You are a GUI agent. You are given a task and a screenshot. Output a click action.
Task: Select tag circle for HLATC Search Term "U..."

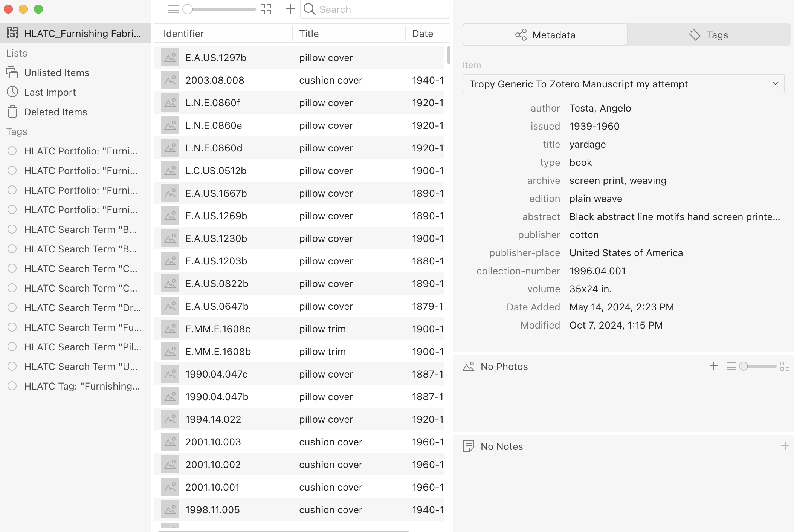[x=12, y=366]
